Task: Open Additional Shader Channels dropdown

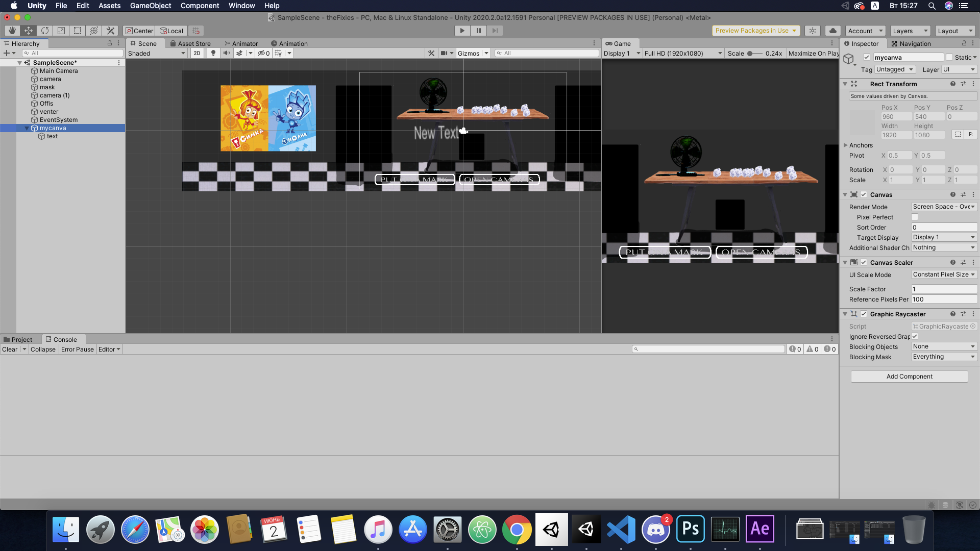Action: [944, 247]
